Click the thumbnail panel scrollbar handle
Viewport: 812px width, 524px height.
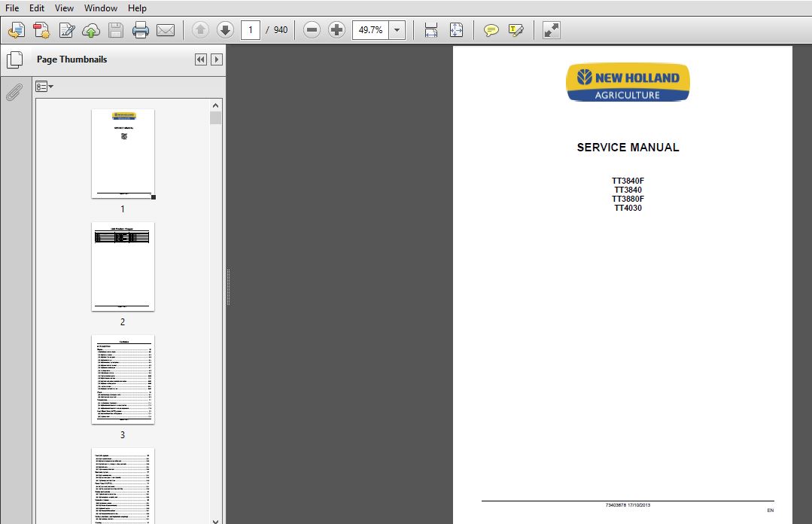(x=215, y=118)
